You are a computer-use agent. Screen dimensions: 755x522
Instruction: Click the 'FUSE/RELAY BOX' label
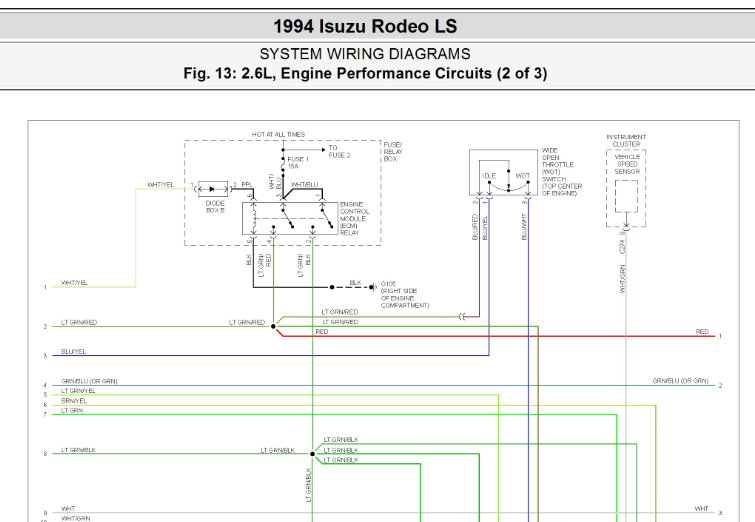(393, 151)
